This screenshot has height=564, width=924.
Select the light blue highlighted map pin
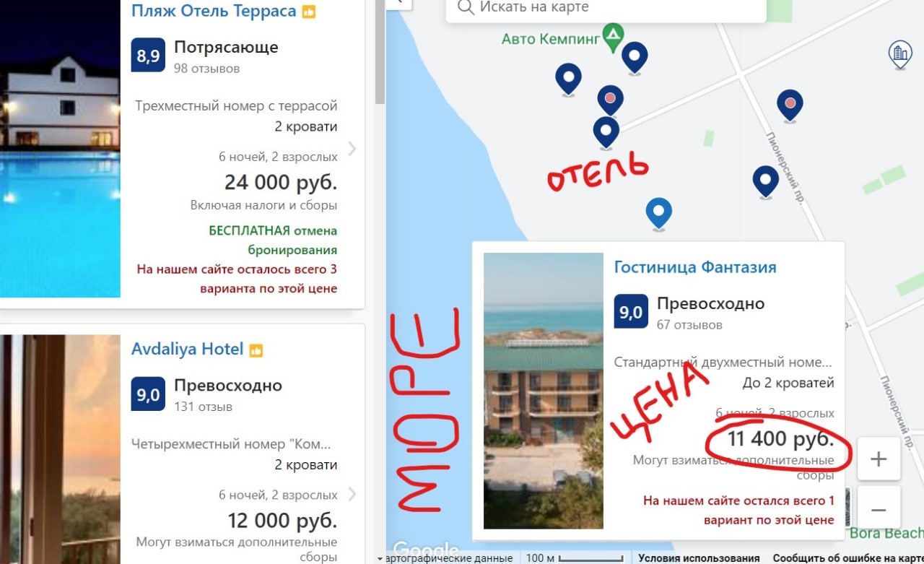658,214
